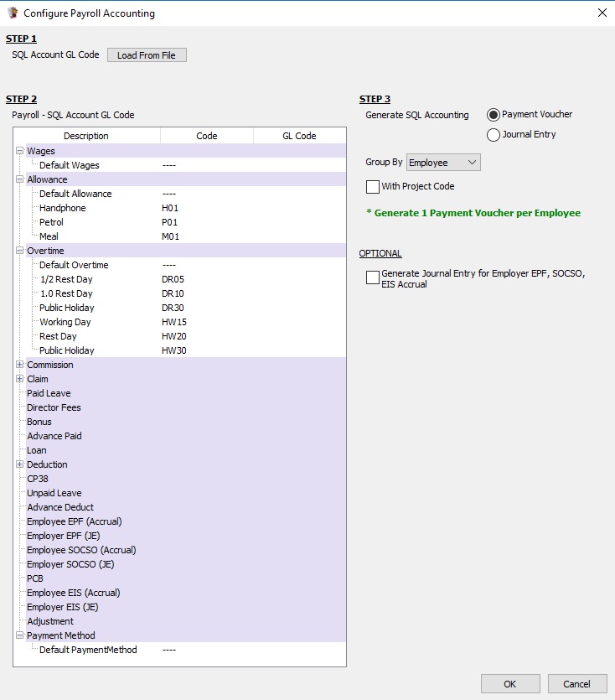The width and height of the screenshot is (615, 700).
Task: Switch to Journal Entry generation
Action: coord(495,136)
